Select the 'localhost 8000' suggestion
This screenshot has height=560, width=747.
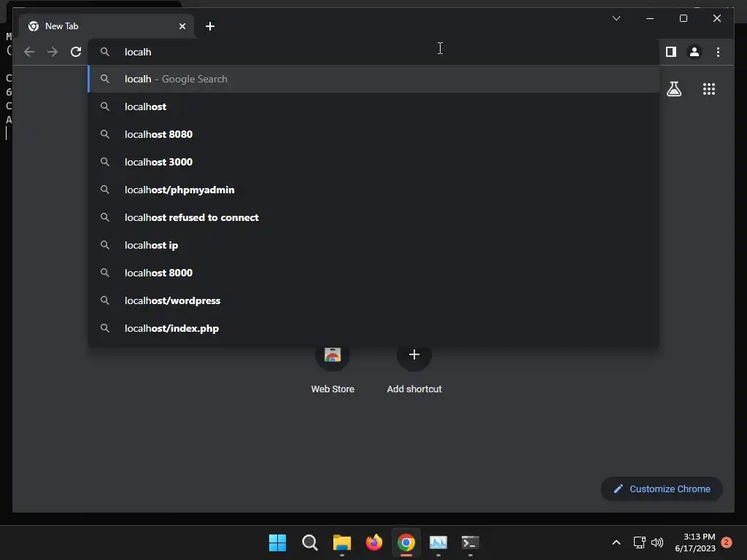[x=373, y=273]
